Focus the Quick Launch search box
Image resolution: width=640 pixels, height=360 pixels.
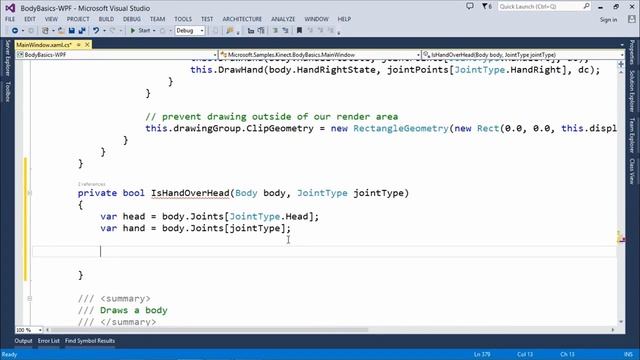544,7
